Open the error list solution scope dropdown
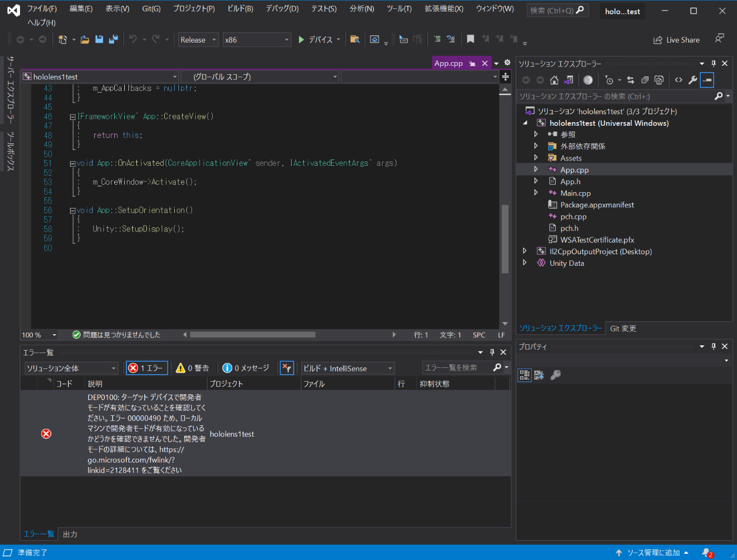The image size is (737, 560). (71, 368)
